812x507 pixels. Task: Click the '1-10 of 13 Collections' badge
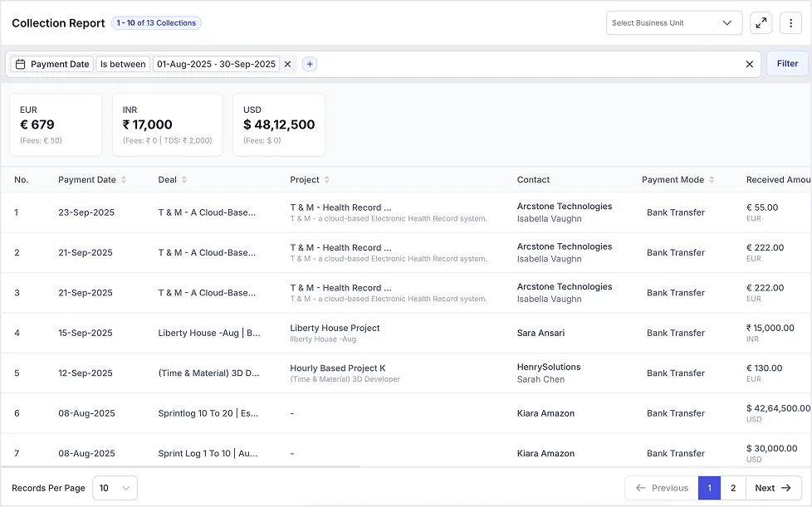tap(156, 22)
